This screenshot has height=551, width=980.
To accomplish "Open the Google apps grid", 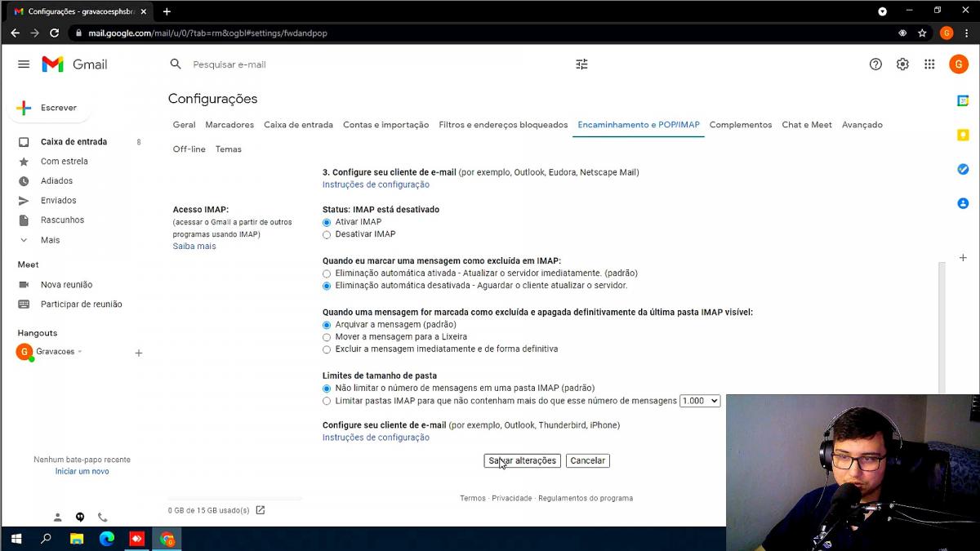I will point(929,64).
